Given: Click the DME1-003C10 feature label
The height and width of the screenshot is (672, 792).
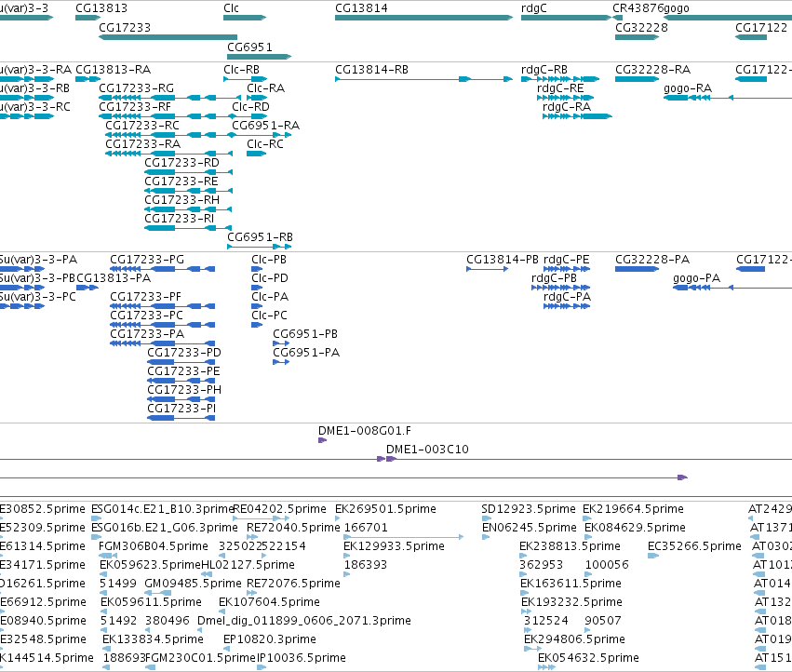Looking at the screenshot, I should pyautogui.click(x=427, y=450).
